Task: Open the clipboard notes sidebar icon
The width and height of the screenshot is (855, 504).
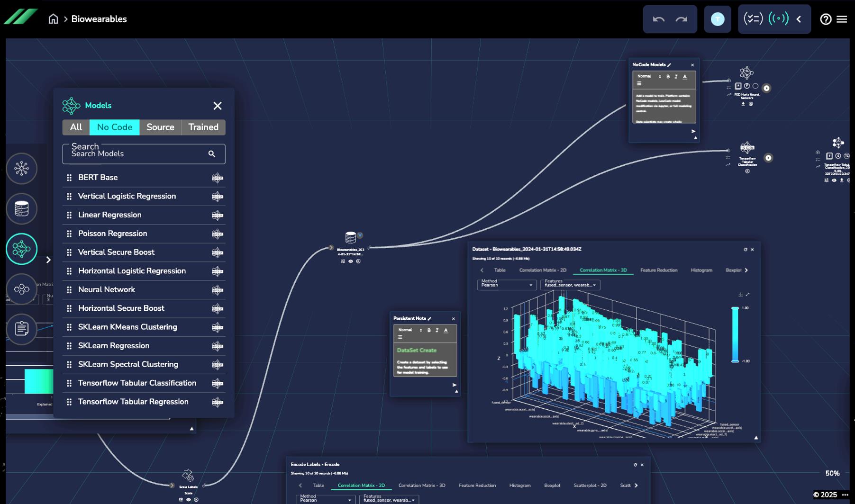Action: click(21, 329)
